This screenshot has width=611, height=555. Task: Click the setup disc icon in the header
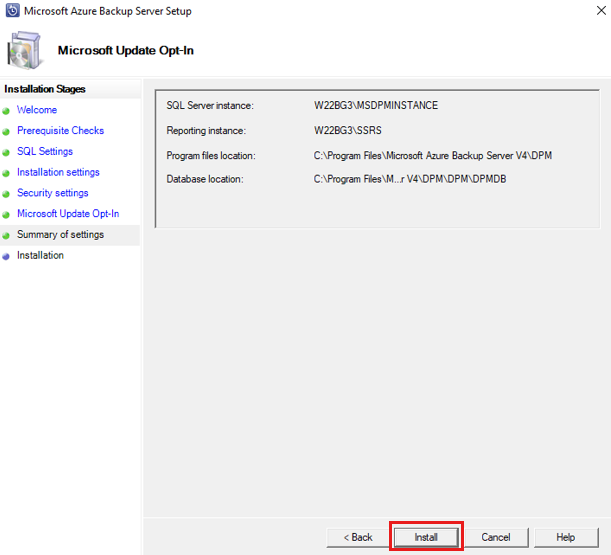point(24,51)
